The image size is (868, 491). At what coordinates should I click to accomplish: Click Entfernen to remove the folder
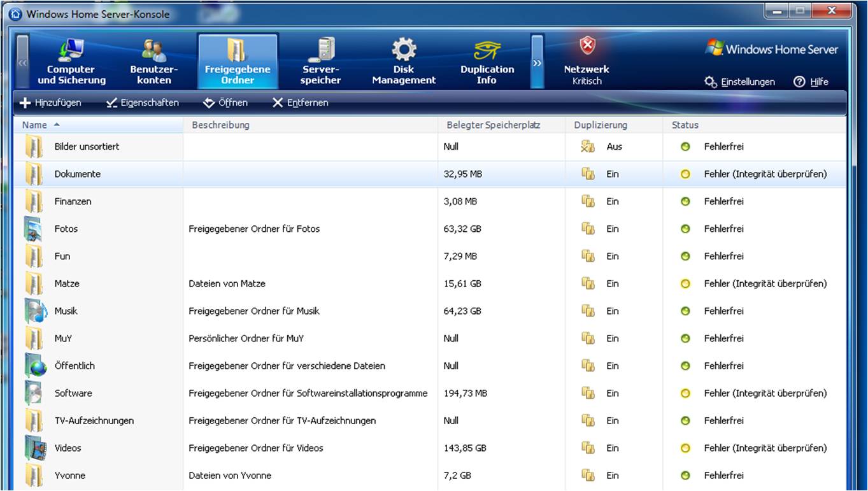click(300, 103)
